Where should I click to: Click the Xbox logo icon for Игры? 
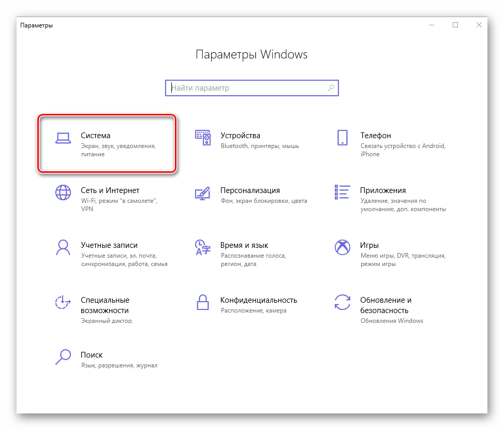(342, 247)
